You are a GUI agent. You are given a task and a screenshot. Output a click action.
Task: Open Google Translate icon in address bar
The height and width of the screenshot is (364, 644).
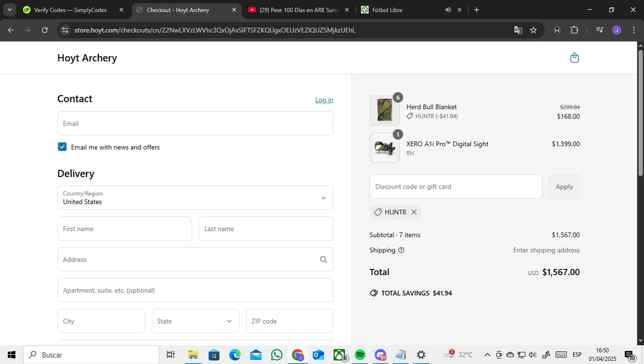click(518, 30)
